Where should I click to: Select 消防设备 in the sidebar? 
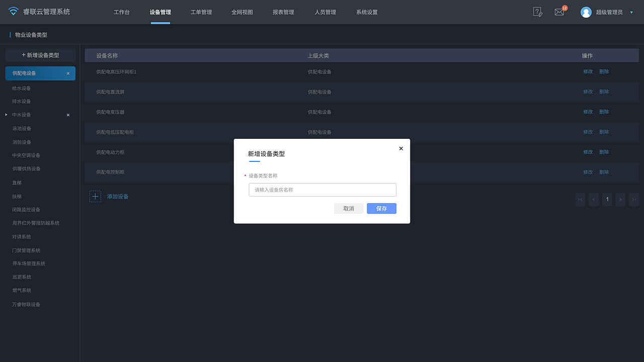(22, 142)
